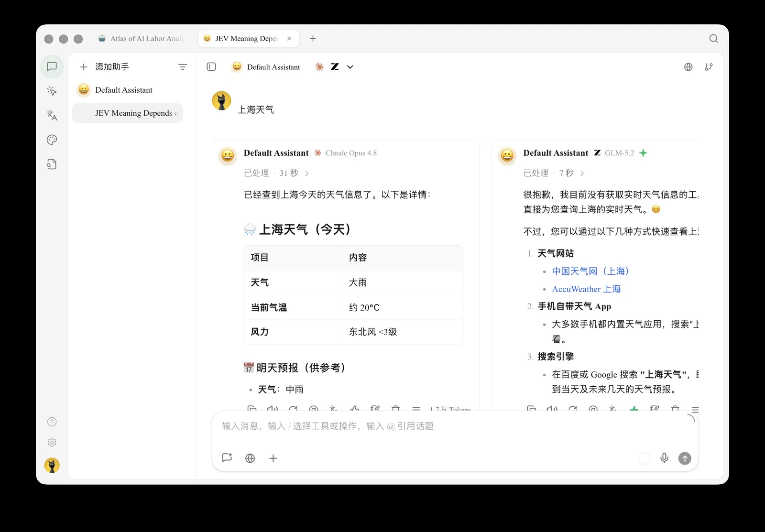Image resolution: width=765 pixels, height=532 pixels.
Task: Toggle the sidebar panel collapse icon
Action: pos(211,67)
